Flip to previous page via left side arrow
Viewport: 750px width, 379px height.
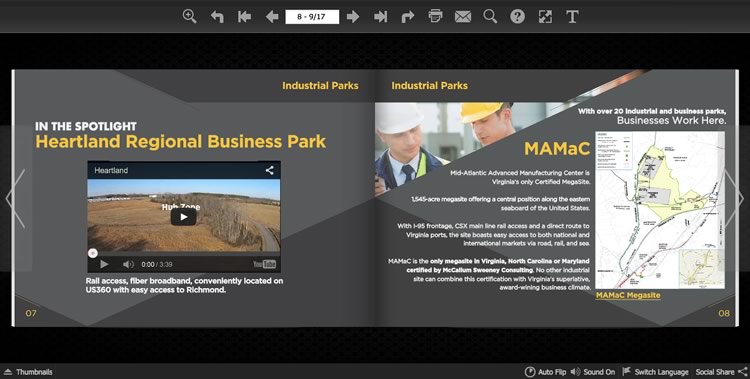coord(16,198)
